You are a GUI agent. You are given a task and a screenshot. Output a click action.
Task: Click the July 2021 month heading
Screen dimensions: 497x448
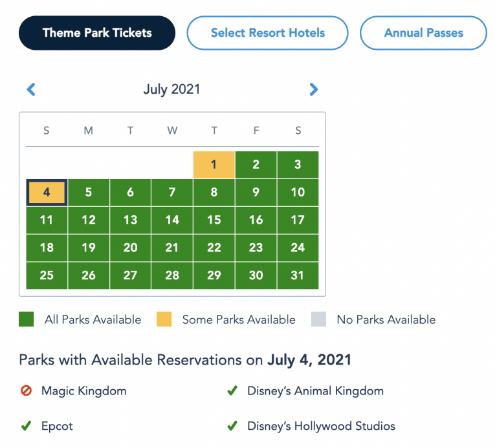pos(171,89)
